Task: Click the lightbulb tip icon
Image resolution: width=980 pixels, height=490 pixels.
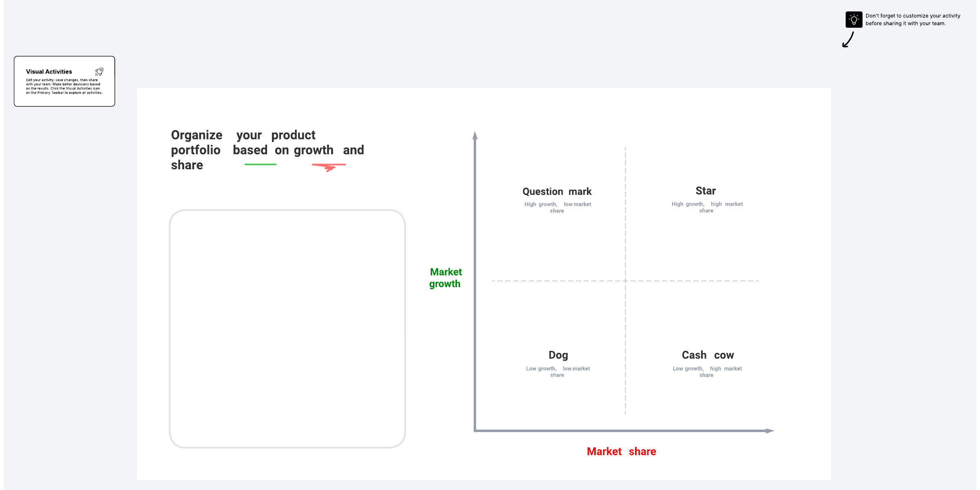Action: (853, 20)
